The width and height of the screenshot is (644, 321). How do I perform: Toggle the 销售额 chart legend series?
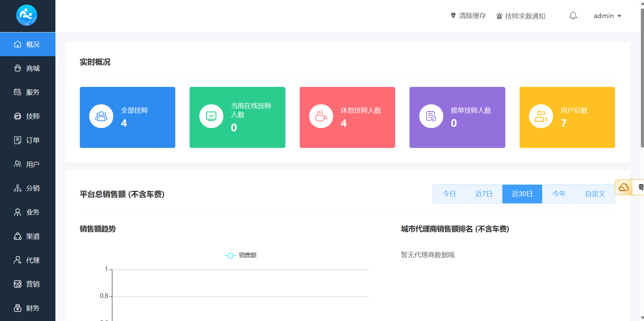[x=241, y=255]
